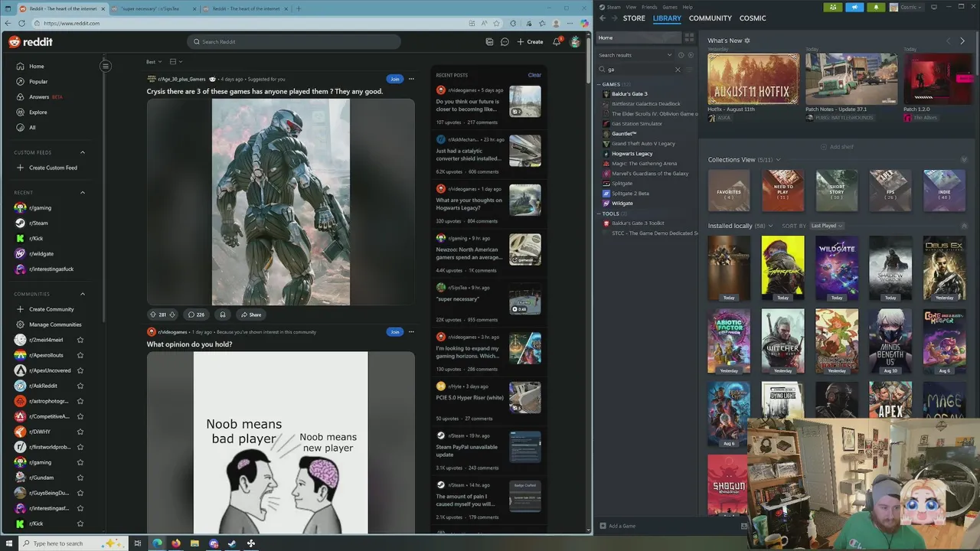Image resolution: width=980 pixels, height=551 pixels.
Task: Open Steam friends green button
Action: (x=833, y=7)
